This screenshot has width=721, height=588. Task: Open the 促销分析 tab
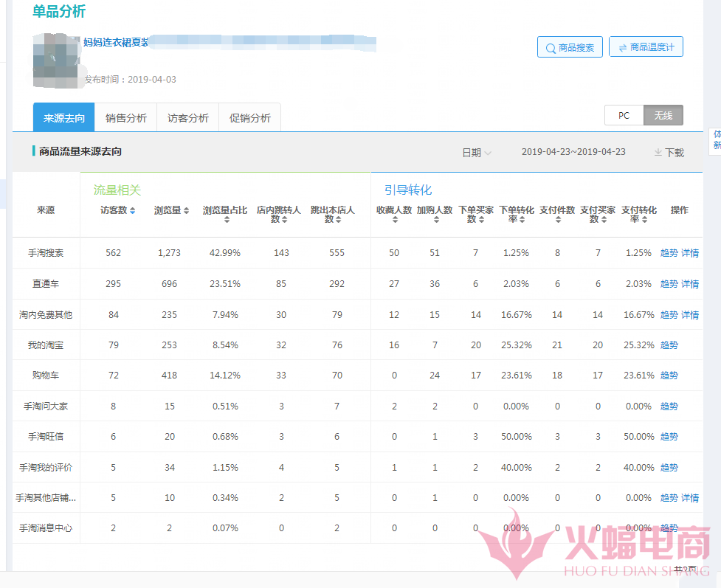pyautogui.click(x=249, y=118)
